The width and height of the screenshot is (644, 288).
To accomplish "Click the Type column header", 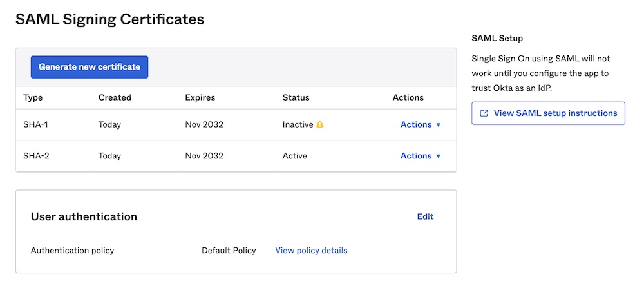I will 33,97.
